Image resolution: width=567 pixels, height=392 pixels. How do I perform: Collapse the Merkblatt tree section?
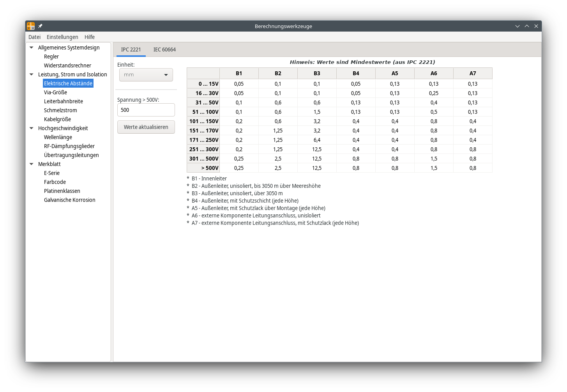point(32,164)
